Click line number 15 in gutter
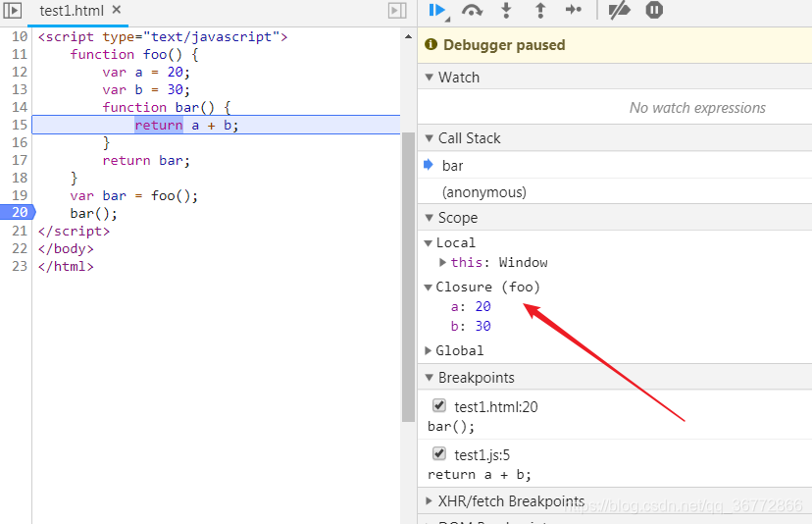The image size is (812, 524). [20, 125]
